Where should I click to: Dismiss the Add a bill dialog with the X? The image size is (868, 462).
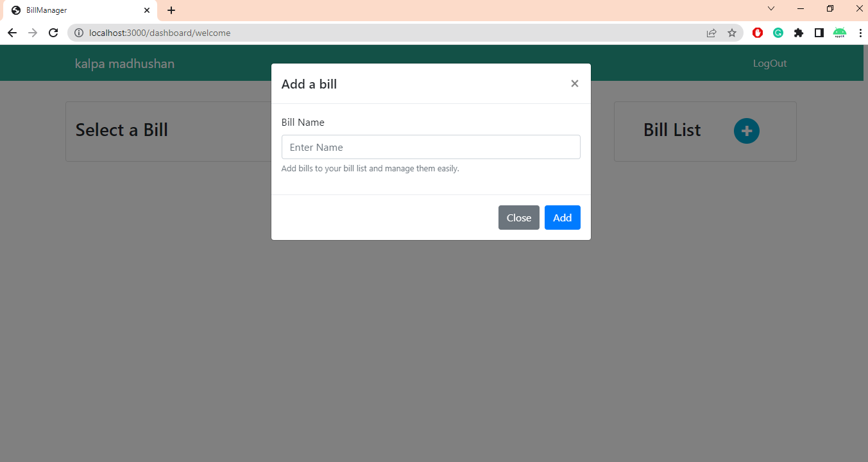(x=574, y=83)
